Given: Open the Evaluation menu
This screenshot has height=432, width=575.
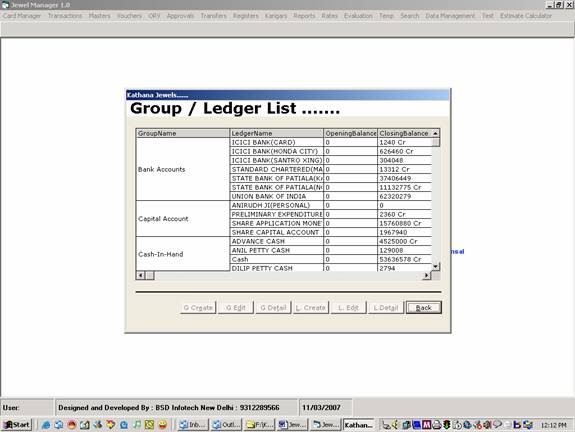Looking at the screenshot, I should [358, 16].
